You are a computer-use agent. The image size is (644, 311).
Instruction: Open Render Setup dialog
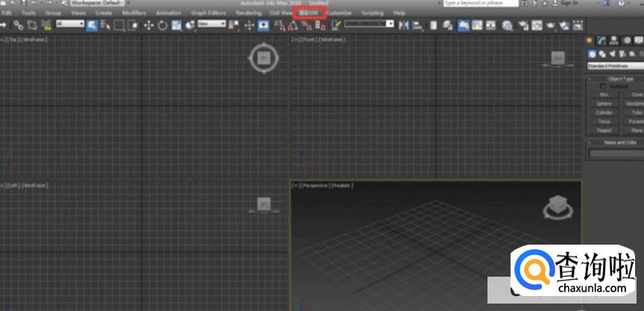[523, 25]
